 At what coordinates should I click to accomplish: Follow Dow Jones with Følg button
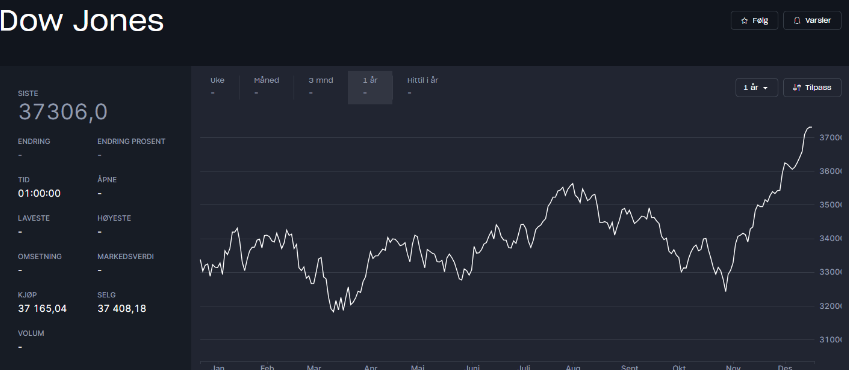coord(755,21)
